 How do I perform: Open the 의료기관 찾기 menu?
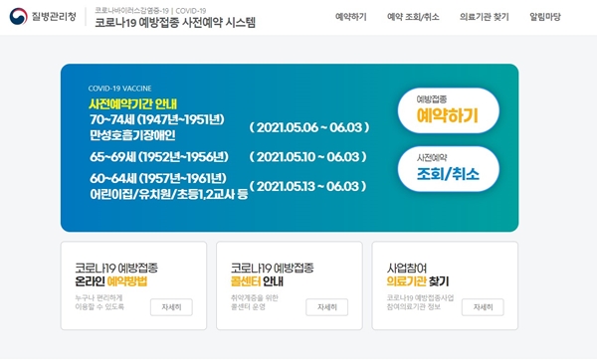(484, 17)
